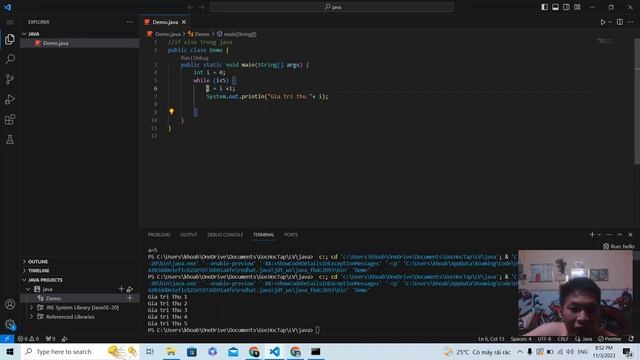This screenshot has width=640, height=360.
Task: Open the Manage gear icon
Action: coord(10,324)
